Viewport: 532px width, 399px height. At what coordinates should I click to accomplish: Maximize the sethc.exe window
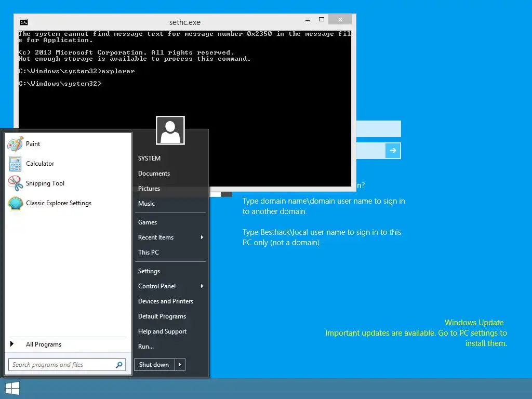(322, 20)
